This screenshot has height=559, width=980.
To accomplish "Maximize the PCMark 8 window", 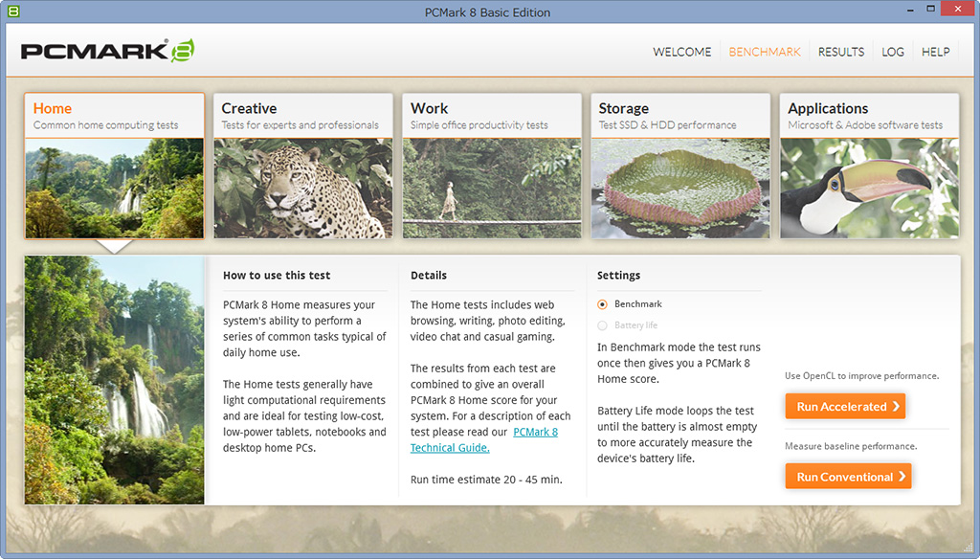I will tap(930, 9).
